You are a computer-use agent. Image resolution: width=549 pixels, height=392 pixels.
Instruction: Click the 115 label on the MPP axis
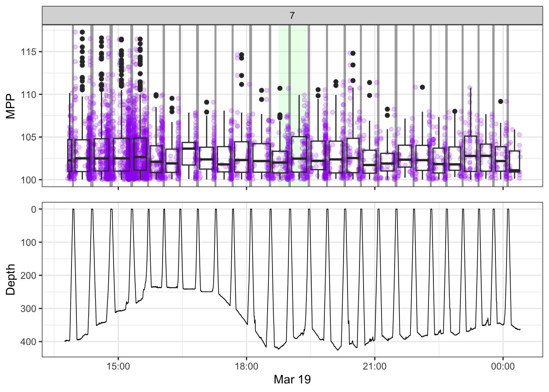29,52
